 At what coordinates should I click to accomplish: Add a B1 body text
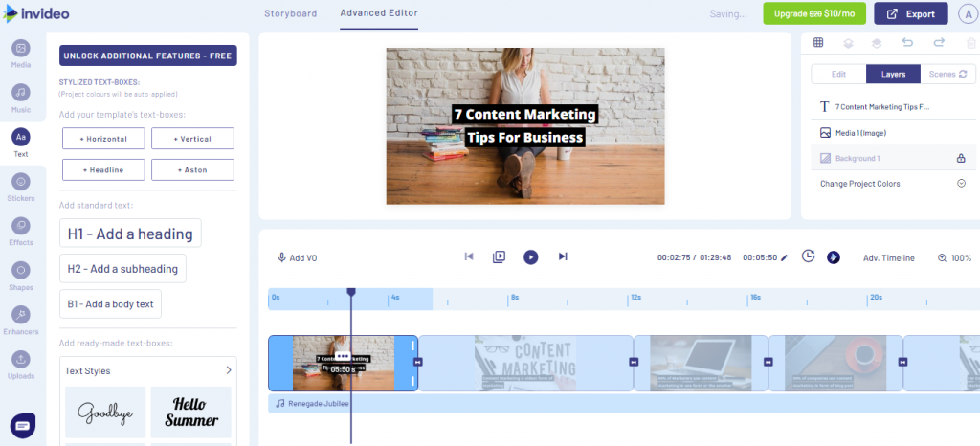[x=110, y=304]
